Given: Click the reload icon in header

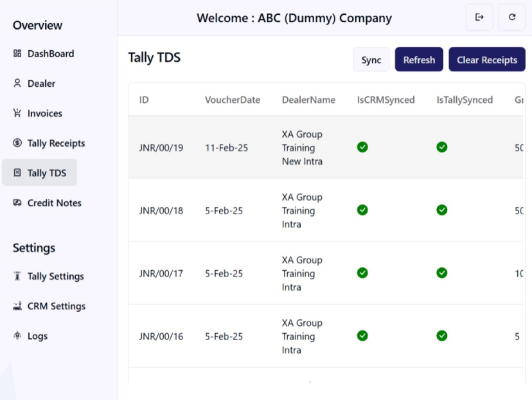Looking at the screenshot, I should 512,17.
